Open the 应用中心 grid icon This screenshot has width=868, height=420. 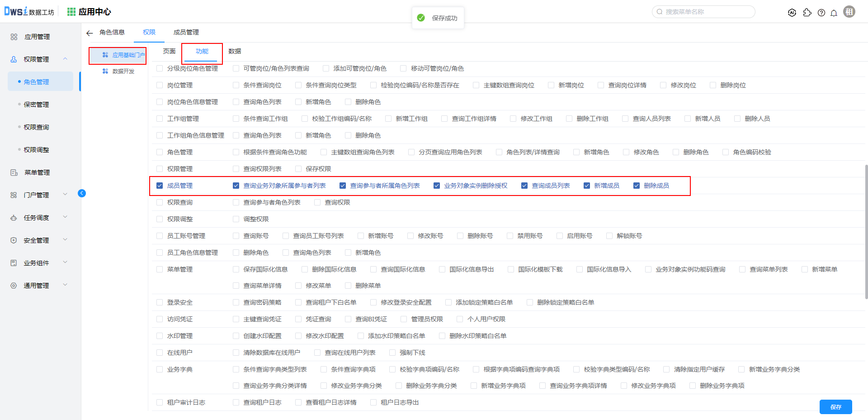(x=71, y=12)
